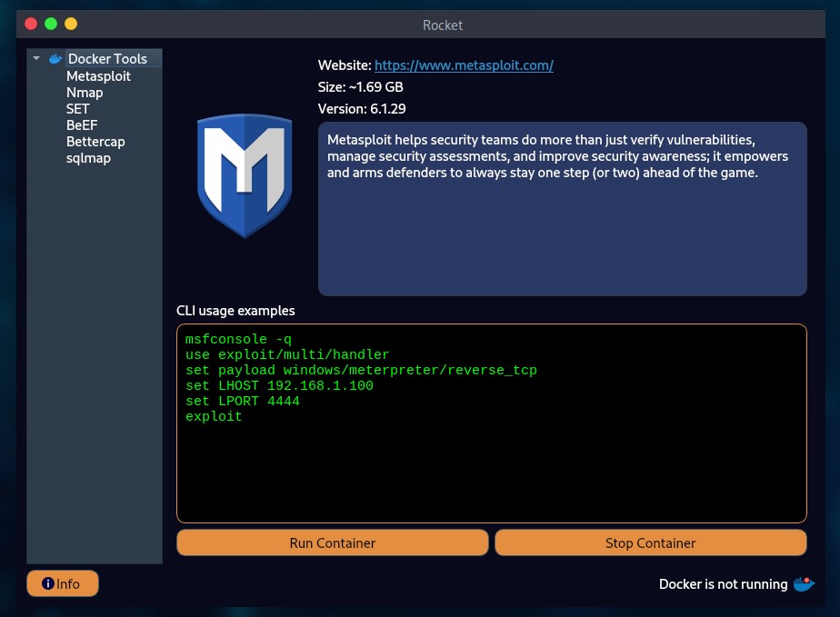The image size is (840, 617).
Task: Click the 'CLI usage examples' heading
Action: point(235,311)
